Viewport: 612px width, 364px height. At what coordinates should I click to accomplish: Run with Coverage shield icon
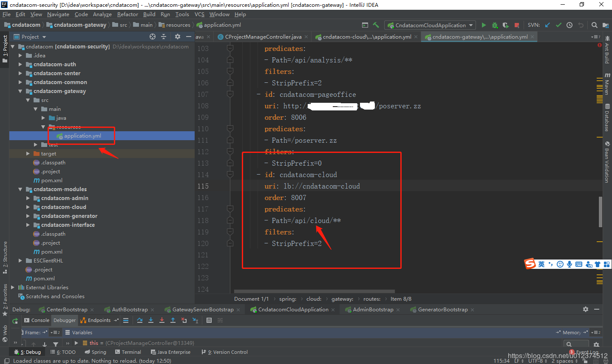pos(505,25)
